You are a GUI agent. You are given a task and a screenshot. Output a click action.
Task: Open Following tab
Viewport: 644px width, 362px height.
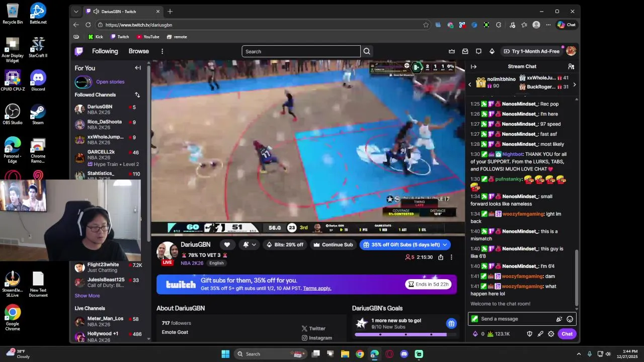tap(105, 51)
